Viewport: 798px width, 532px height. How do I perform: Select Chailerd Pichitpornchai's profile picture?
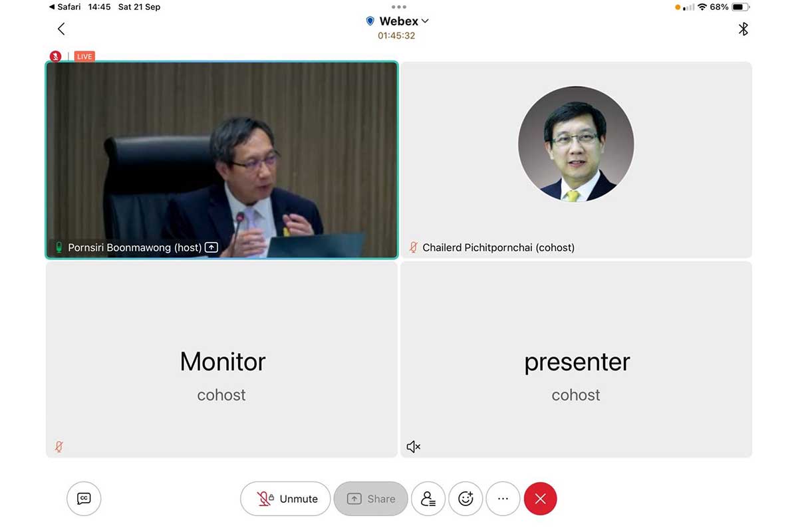pyautogui.click(x=576, y=144)
